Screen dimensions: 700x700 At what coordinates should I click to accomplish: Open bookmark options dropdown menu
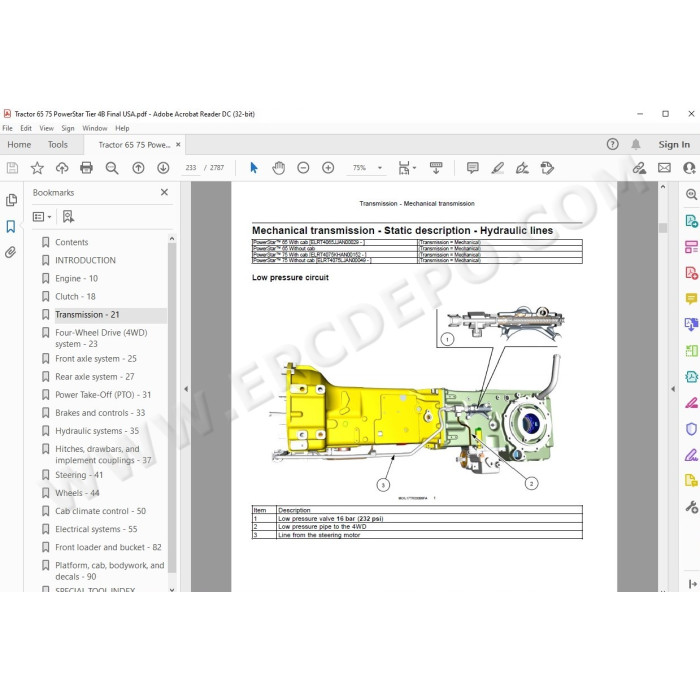[42, 217]
